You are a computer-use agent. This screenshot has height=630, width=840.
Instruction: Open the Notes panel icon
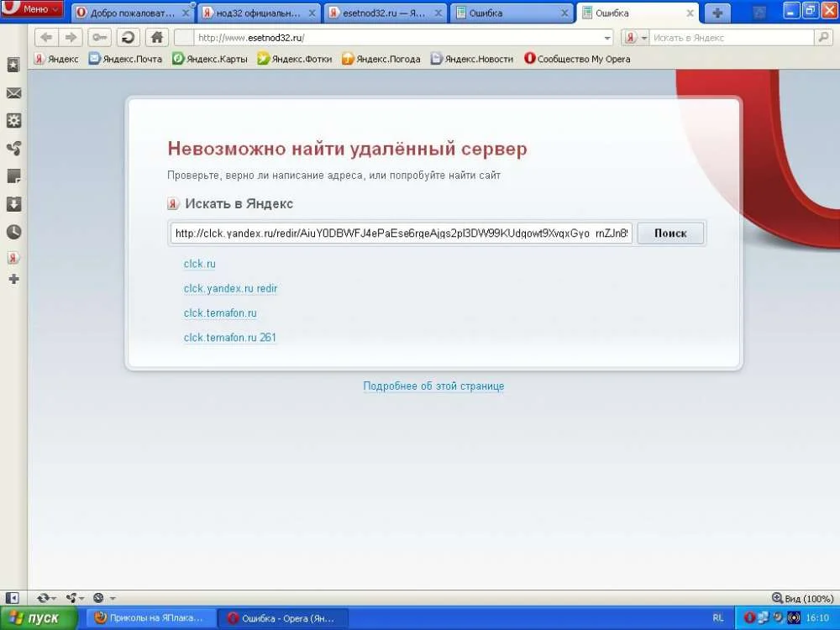pyautogui.click(x=13, y=176)
